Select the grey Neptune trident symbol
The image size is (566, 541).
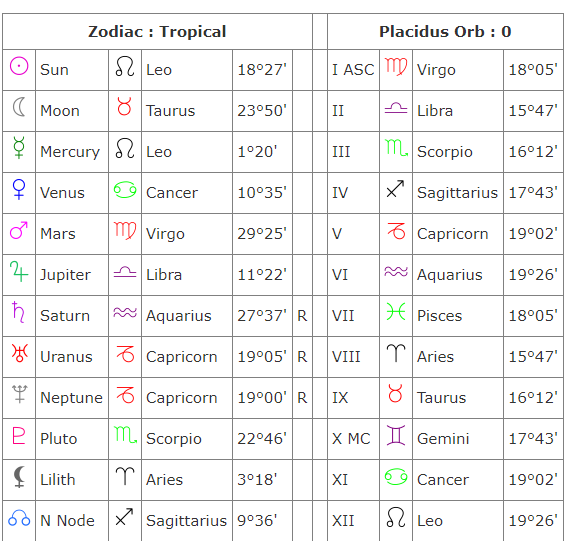[19, 394]
